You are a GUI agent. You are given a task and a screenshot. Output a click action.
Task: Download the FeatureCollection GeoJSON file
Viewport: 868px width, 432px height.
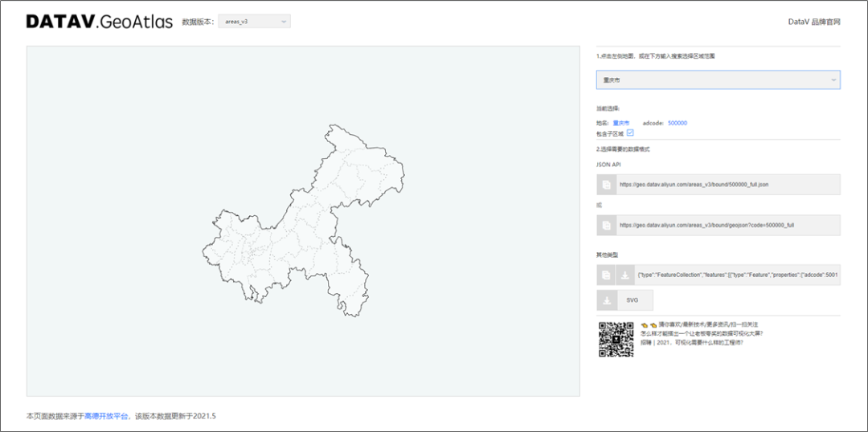tap(625, 275)
